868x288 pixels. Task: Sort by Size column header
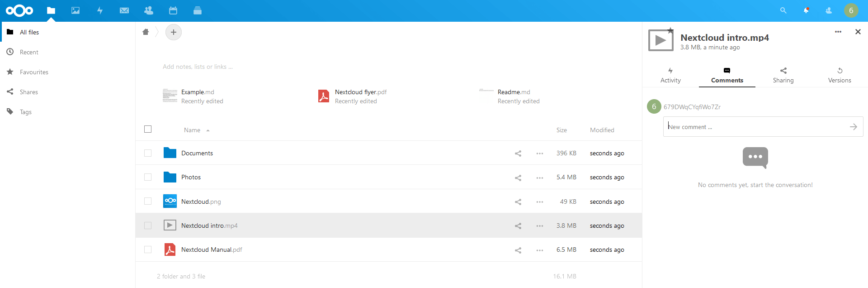pos(561,130)
